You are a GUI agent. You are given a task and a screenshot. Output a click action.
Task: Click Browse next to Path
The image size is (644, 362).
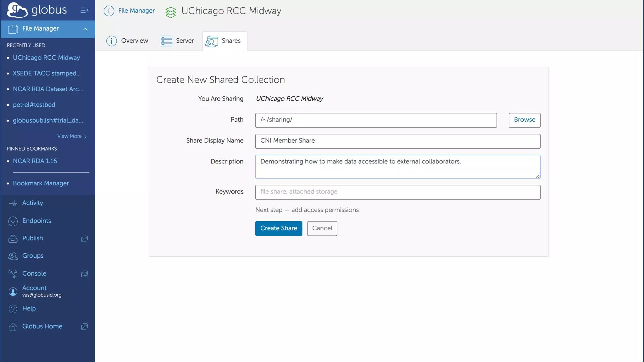pyautogui.click(x=524, y=120)
